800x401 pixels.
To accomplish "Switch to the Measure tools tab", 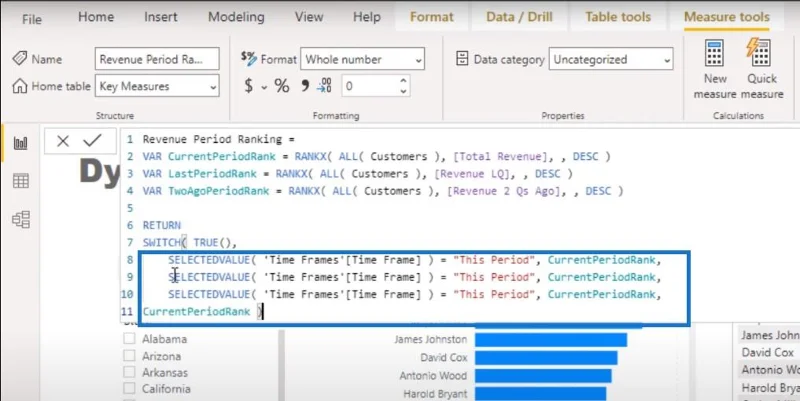I will tap(727, 17).
